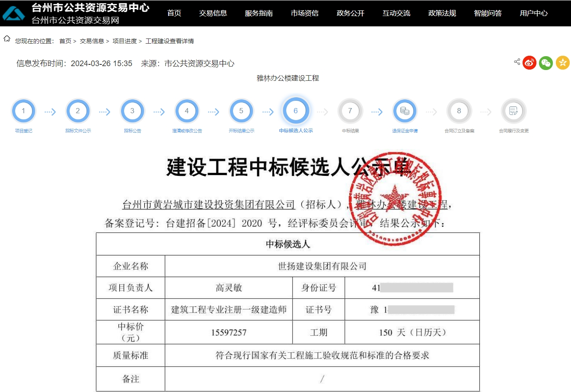571x392 pixels.
Task: Select step 1 项目登记 circle
Action: (x=23, y=111)
